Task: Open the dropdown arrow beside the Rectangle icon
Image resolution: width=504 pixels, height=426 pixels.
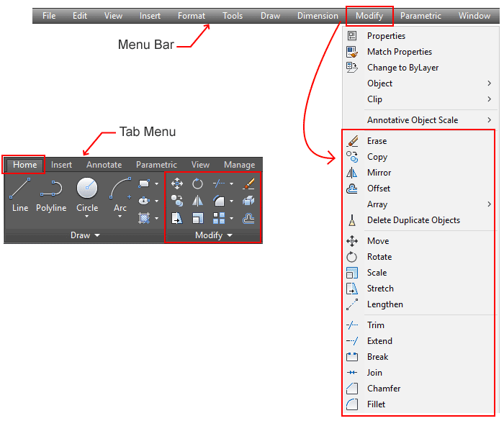Action: tap(156, 183)
